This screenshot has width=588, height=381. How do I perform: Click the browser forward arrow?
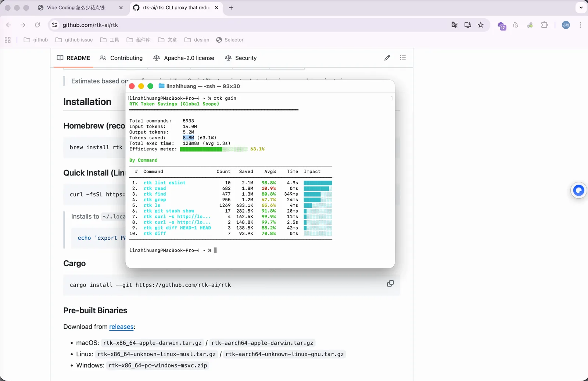click(23, 25)
